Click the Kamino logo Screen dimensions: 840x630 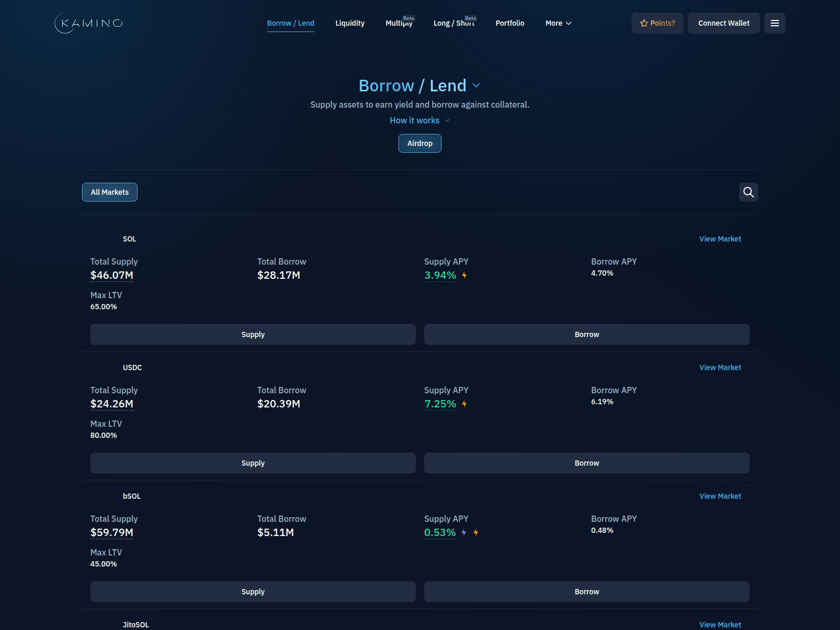pyautogui.click(x=89, y=23)
